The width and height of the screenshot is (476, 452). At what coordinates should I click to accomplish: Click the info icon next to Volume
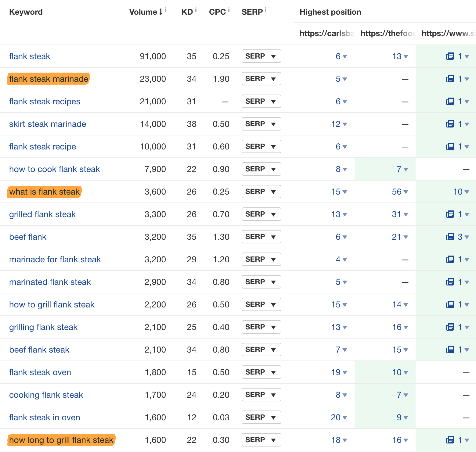point(165,10)
